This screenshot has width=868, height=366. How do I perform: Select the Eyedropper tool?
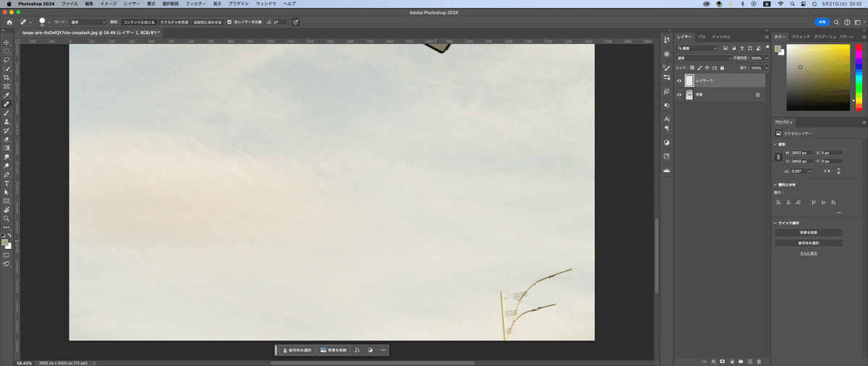pos(7,95)
